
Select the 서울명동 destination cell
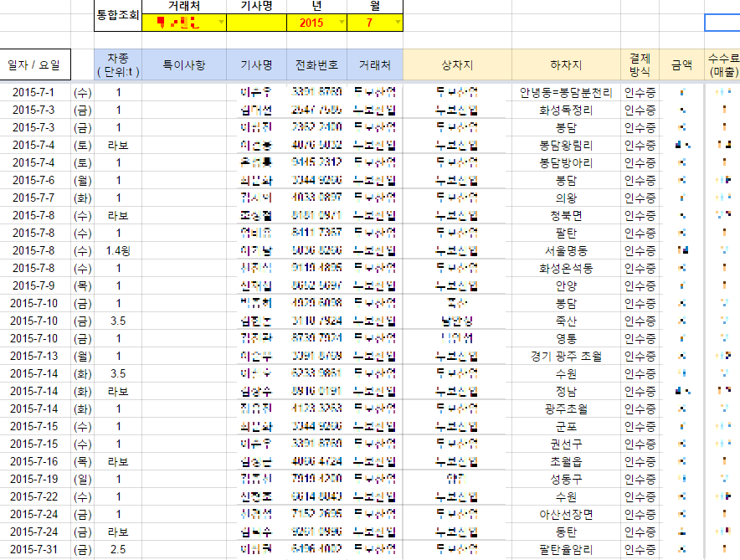point(566,250)
